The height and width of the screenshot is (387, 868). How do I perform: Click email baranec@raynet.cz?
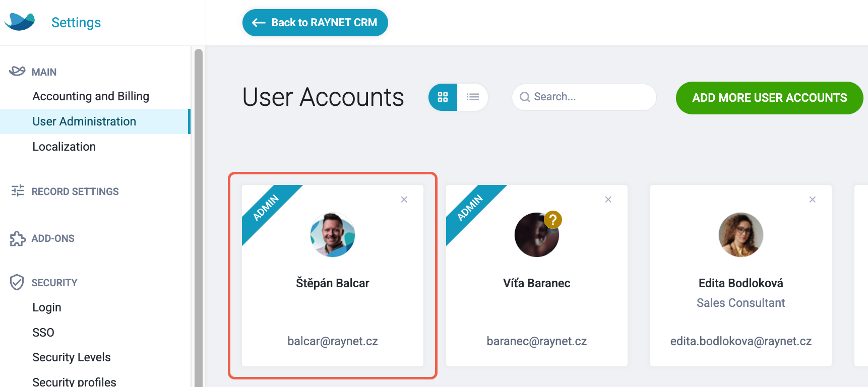point(537,341)
